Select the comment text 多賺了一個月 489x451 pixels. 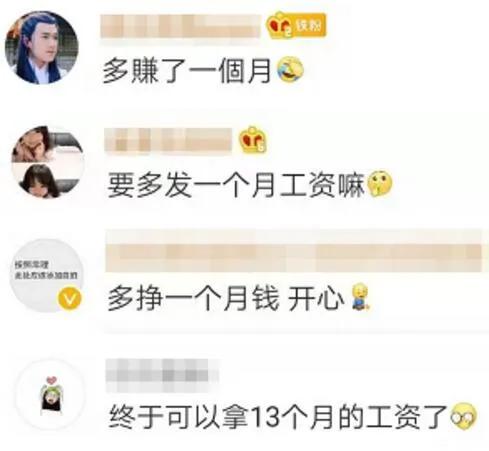point(187,70)
